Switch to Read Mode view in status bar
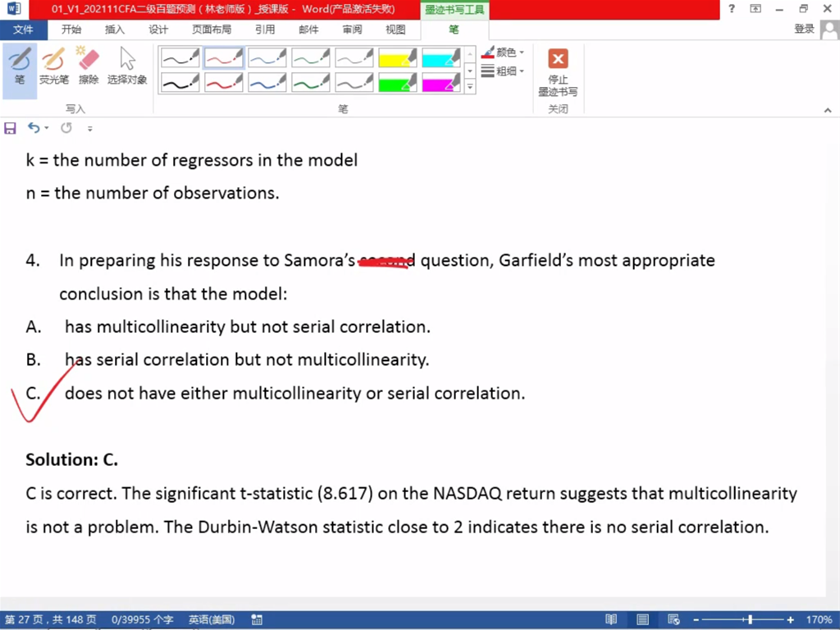This screenshot has height=630, width=840. click(x=611, y=620)
